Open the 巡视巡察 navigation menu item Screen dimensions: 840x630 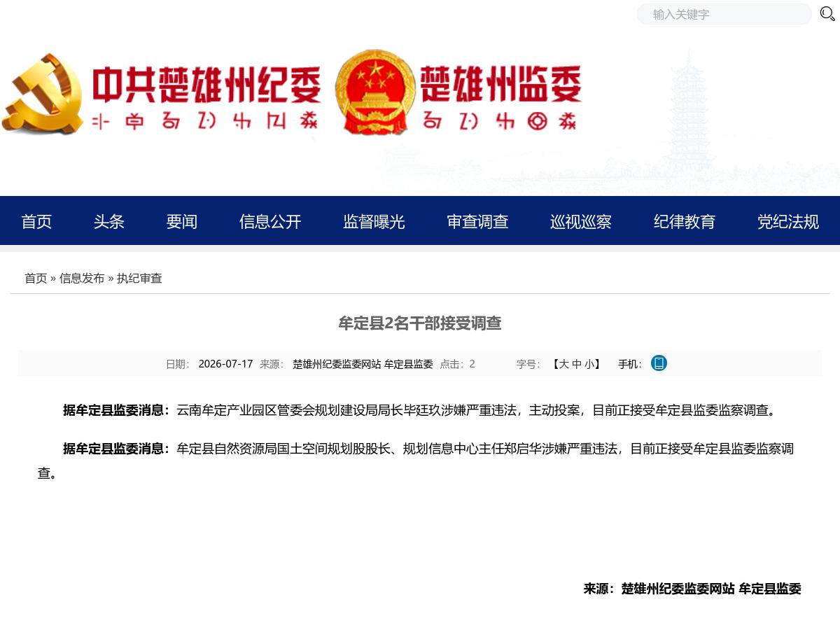tap(581, 222)
